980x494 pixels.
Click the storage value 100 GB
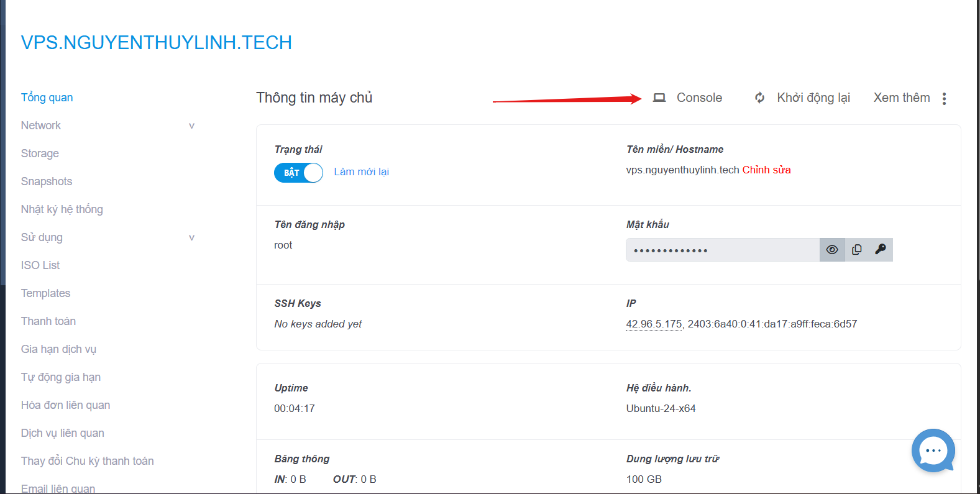coord(644,479)
